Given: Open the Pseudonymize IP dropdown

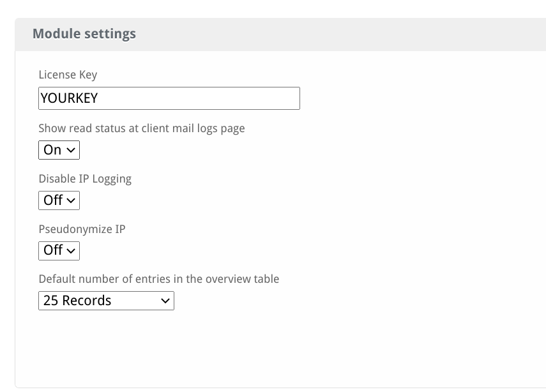Looking at the screenshot, I should [59, 250].
